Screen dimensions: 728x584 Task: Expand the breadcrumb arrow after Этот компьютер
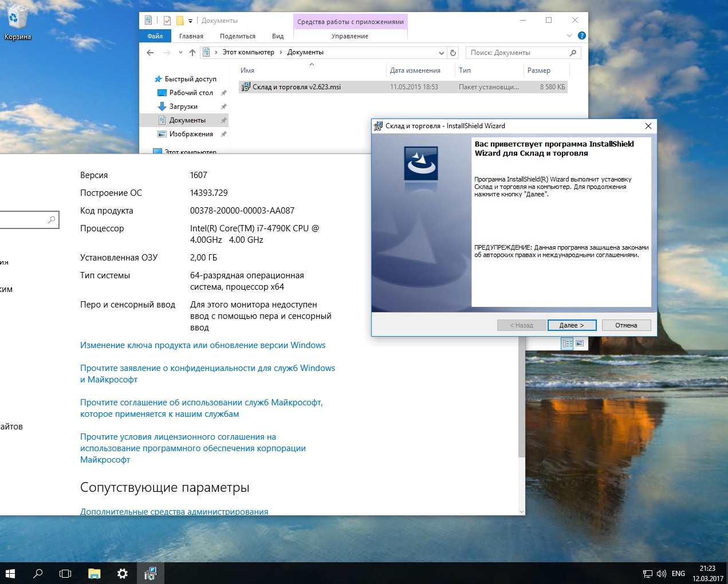[281, 53]
